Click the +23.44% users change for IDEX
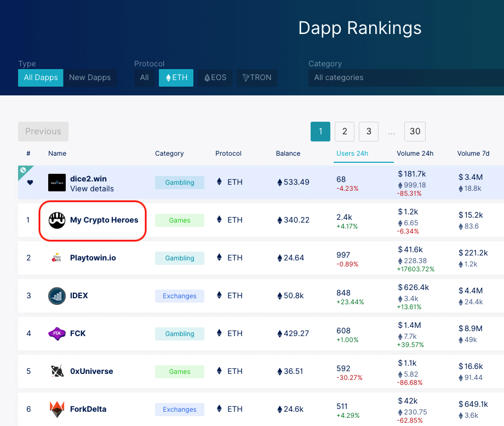Screen dimensions: 504x426 coord(350,302)
